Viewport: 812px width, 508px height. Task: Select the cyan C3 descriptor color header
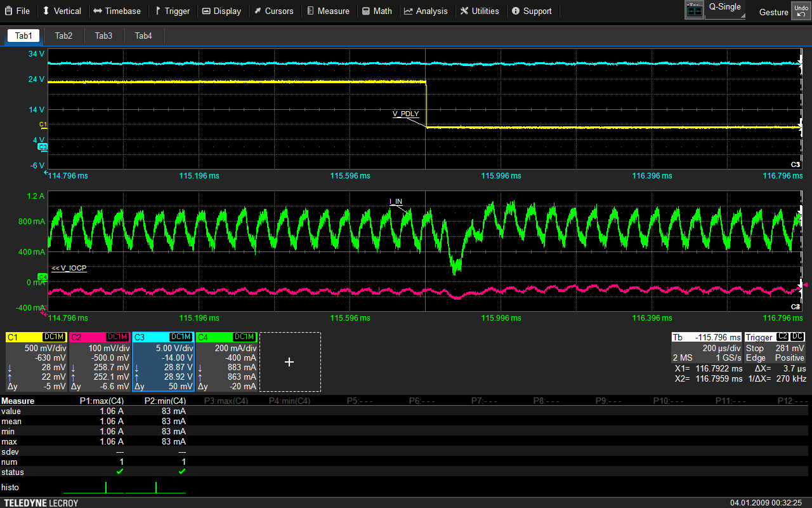coord(162,337)
